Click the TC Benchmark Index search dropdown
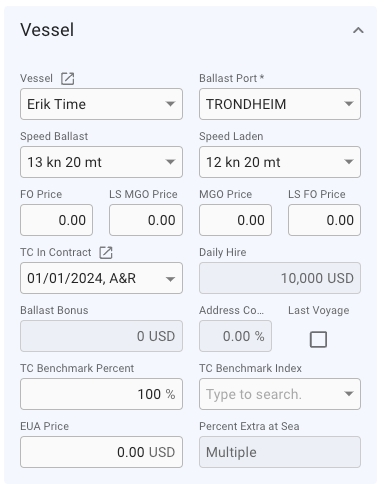Viewport: 385px width, 484px height. click(280, 394)
